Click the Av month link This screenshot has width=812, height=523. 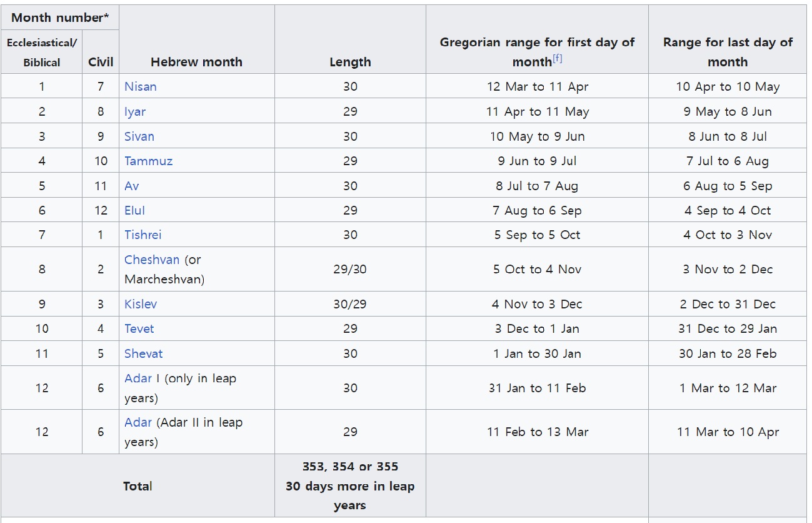[x=132, y=186]
